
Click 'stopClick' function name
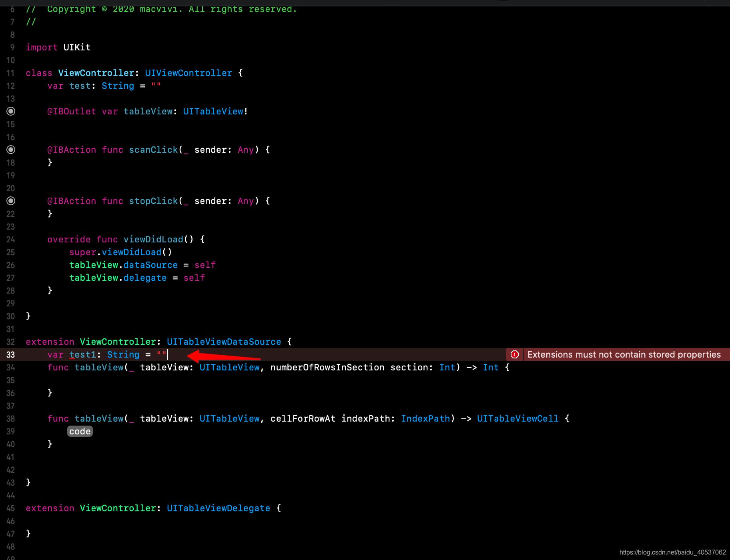[153, 201]
